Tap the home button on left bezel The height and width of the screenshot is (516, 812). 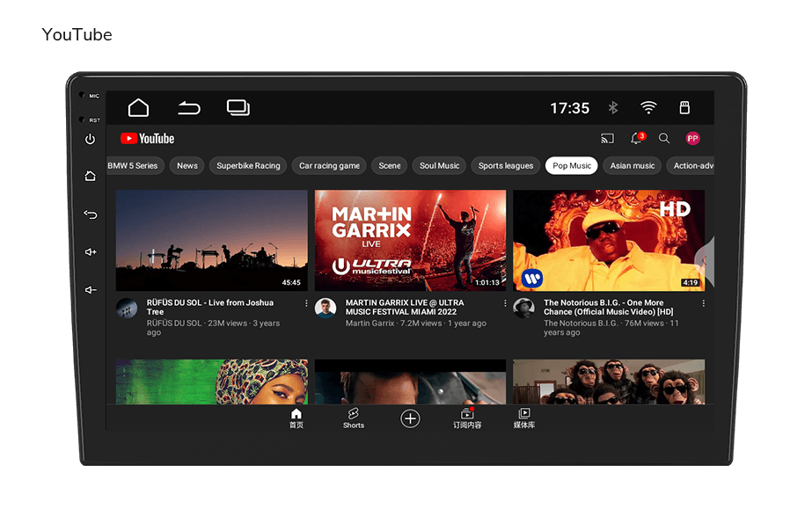tap(90, 176)
